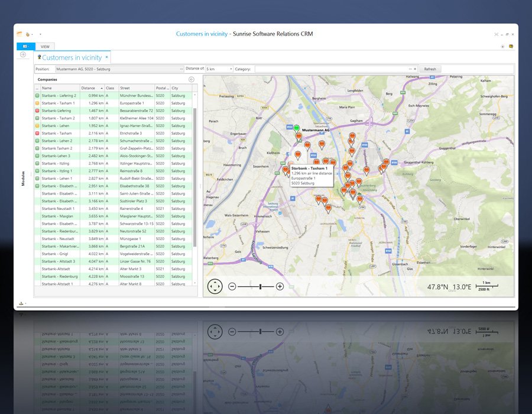Open Position lookup ellipsis button
The height and width of the screenshot is (414, 532).
(x=181, y=69)
